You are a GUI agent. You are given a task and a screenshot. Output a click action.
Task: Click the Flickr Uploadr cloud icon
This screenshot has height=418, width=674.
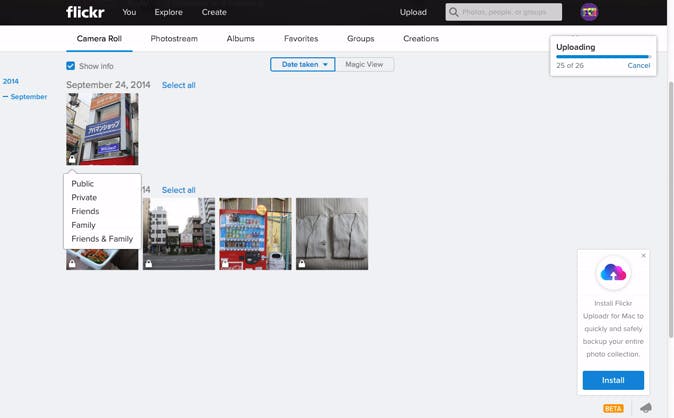coord(613,273)
